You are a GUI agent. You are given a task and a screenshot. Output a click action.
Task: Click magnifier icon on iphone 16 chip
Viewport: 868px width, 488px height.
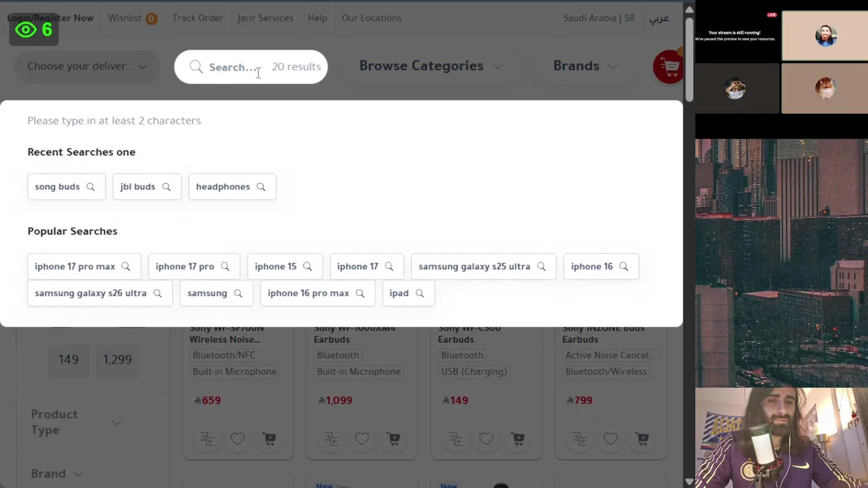pyautogui.click(x=623, y=266)
